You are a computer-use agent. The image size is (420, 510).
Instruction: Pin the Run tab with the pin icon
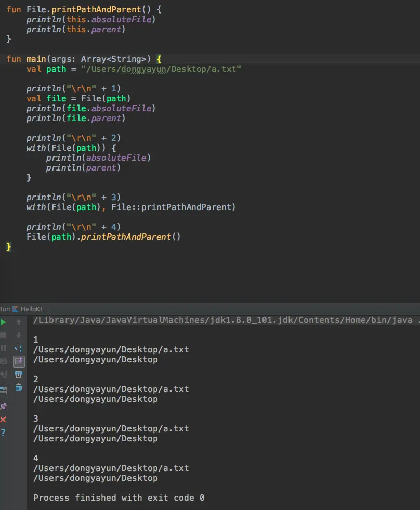(x=3, y=406)
